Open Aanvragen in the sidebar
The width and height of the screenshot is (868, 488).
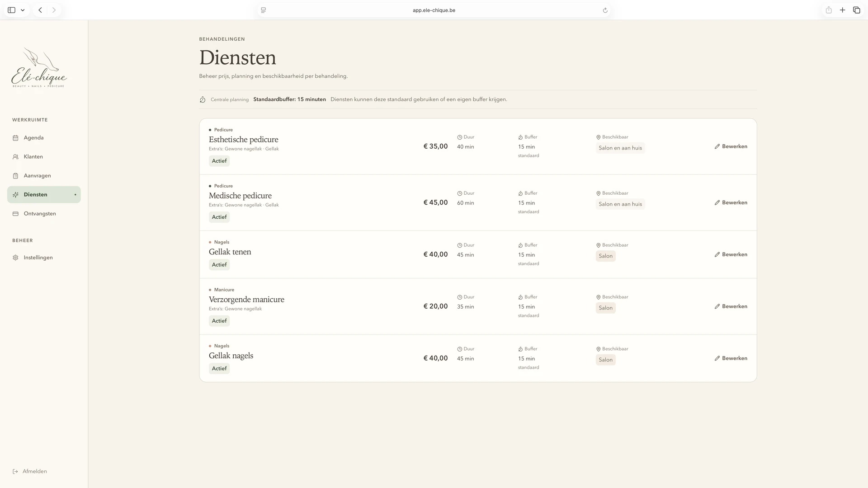pos(44,176)
